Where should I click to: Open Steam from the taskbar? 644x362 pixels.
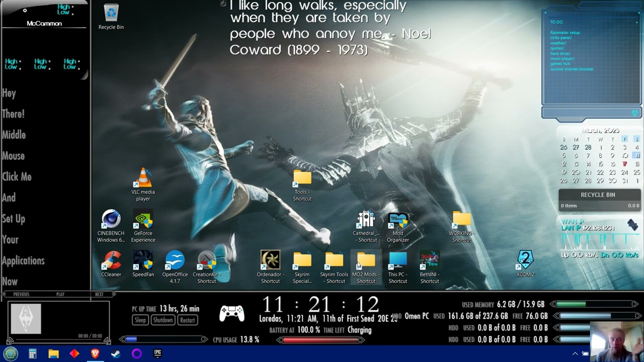point(116,353)
